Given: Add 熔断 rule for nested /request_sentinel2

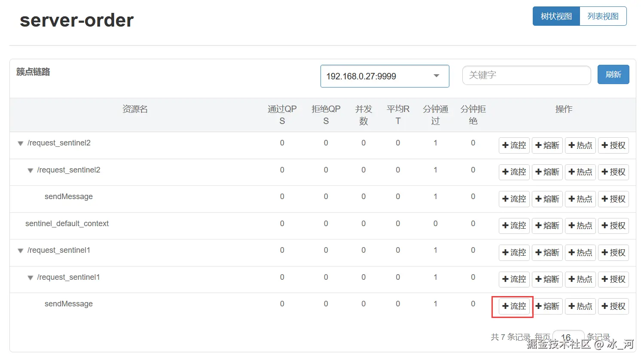Looking at the screenshot, I should (547, 172).
